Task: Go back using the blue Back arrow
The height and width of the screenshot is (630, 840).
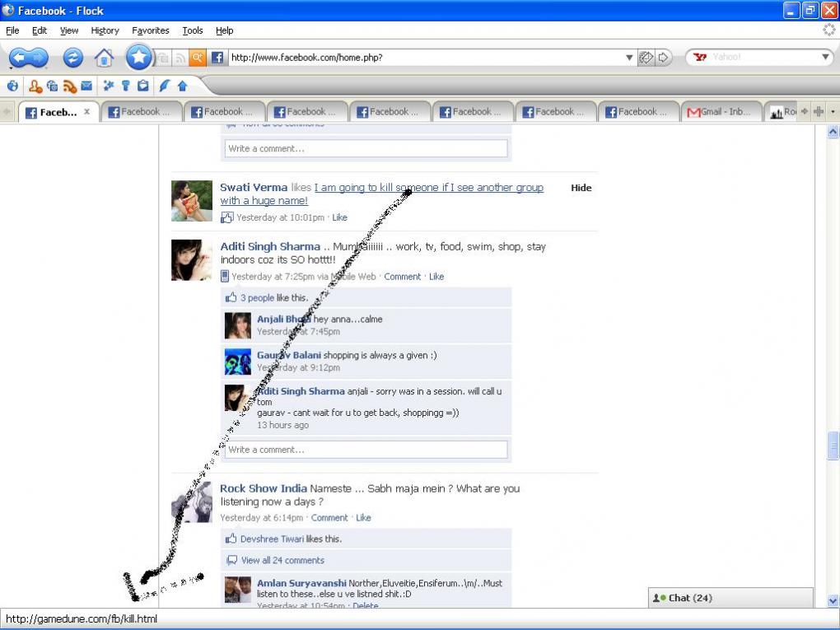Action: click(x=18, y=58)
